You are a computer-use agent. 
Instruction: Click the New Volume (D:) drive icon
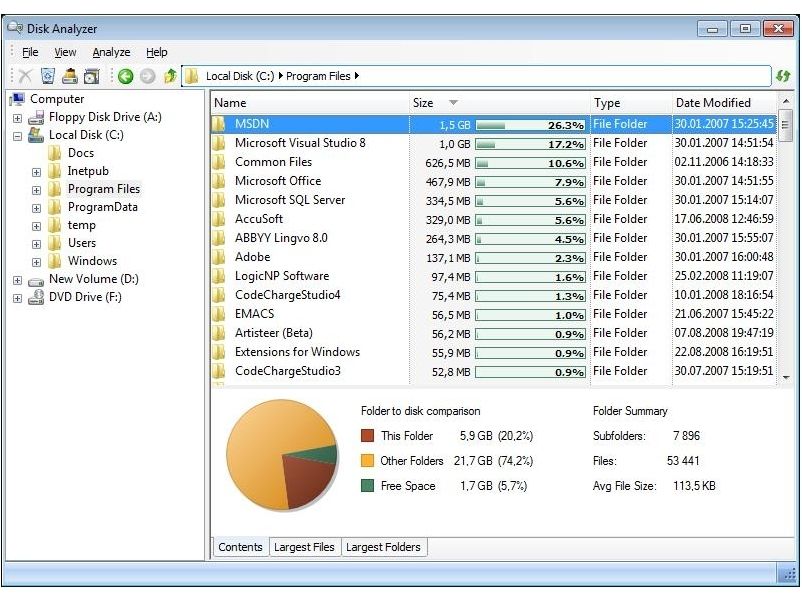pos(36,280)
